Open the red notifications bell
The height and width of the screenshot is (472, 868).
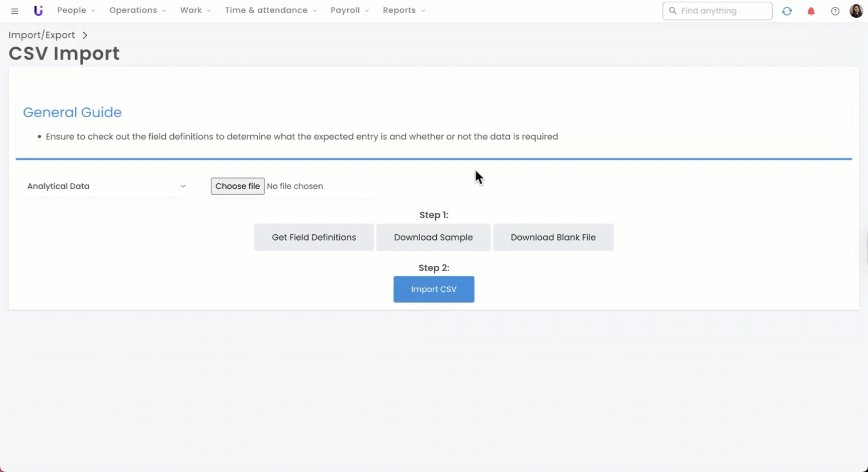(x=811, y=11)
